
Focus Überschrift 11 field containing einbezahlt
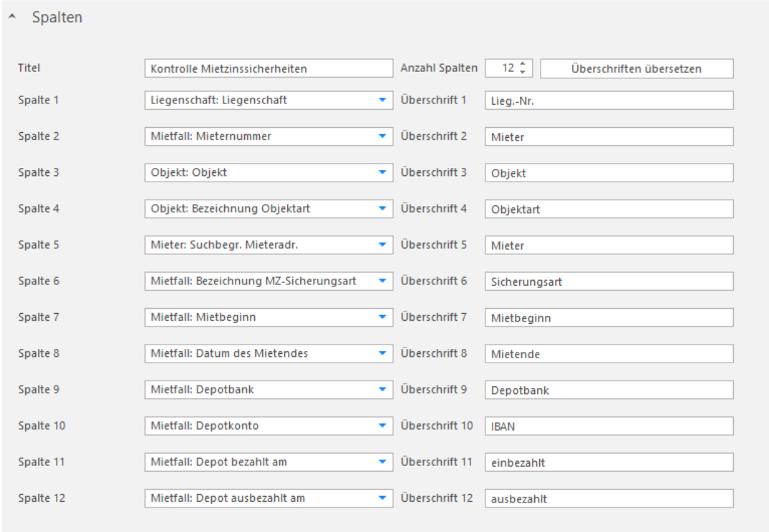click(x=609, y=462)
